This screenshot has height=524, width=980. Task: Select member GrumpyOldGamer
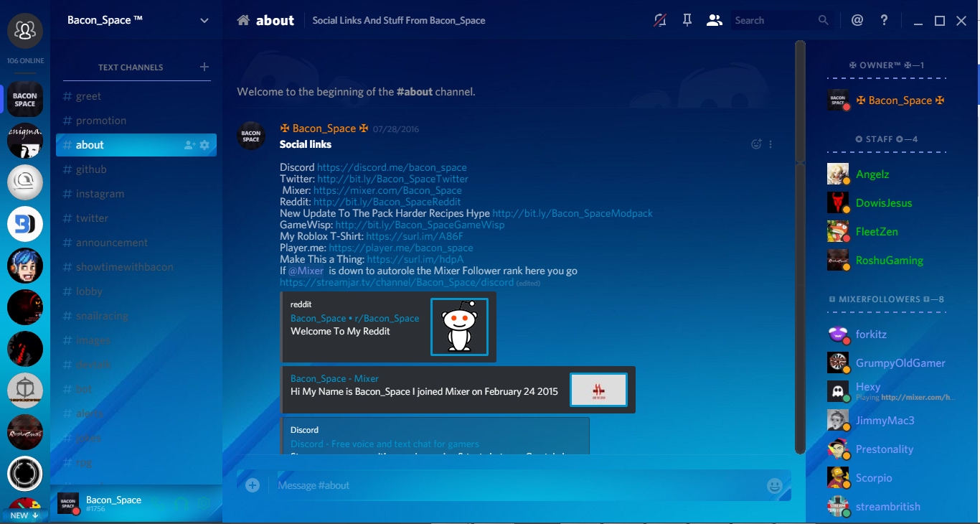[x=887, y=363]
